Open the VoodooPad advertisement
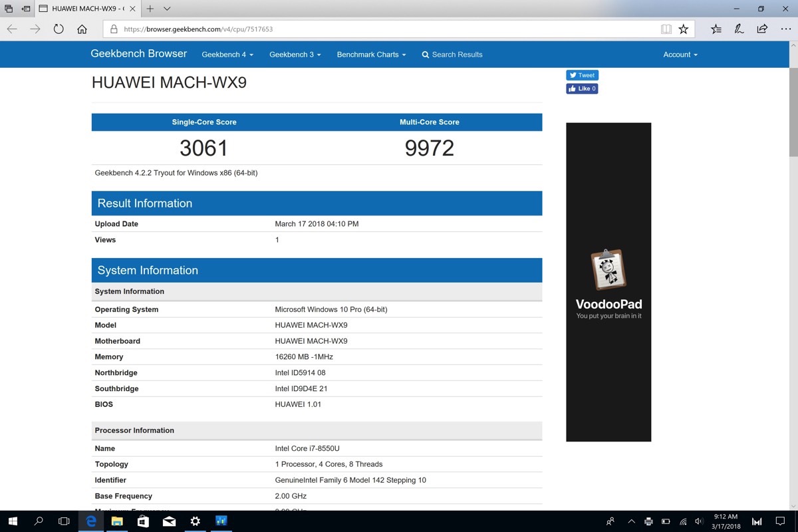The height and width of the screenshot is (532, 798). click(x=608, y=282)
